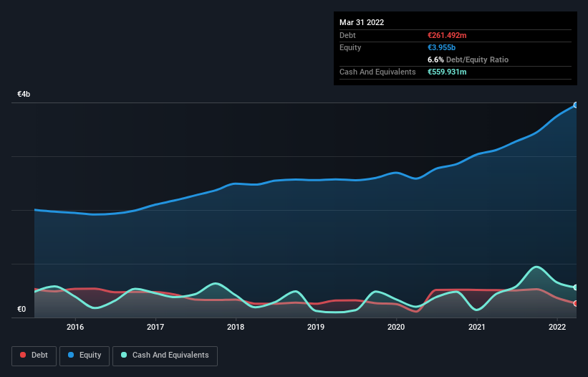Click the 2022 x-axis label
588x377 pixels.
click(x=557, y=327)
